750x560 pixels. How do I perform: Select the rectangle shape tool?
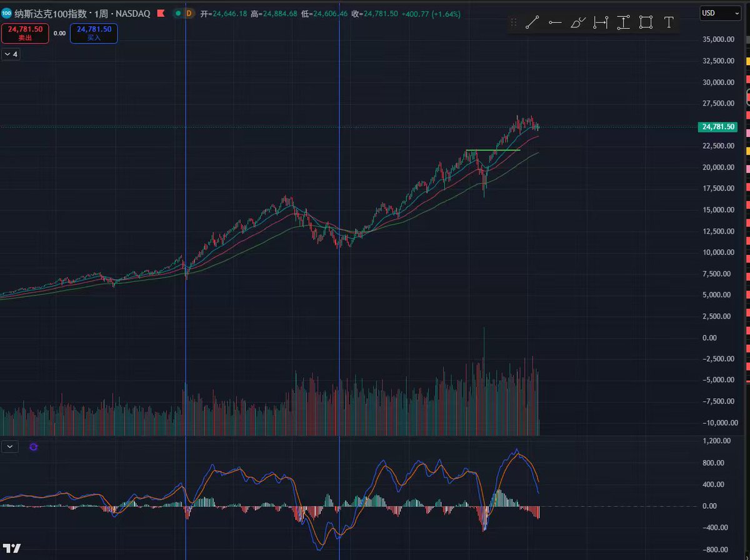point(646,23)
